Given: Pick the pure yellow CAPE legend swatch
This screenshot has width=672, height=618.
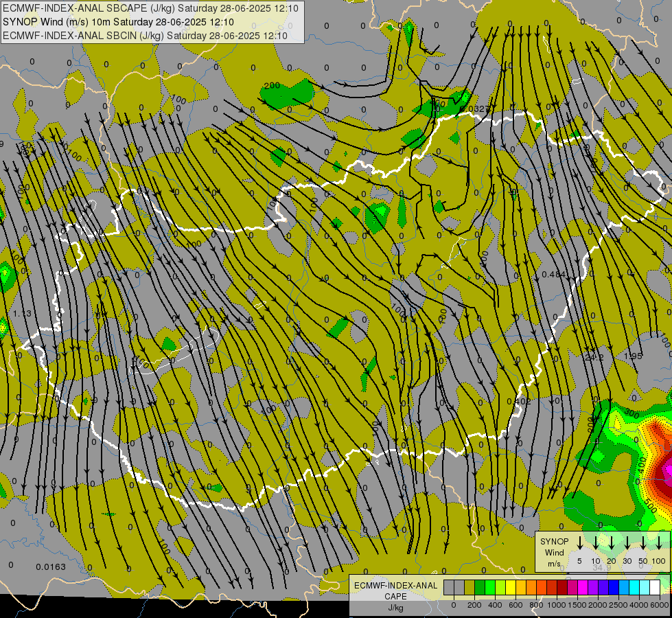Looking at the screenshot, I should [511, 587].
